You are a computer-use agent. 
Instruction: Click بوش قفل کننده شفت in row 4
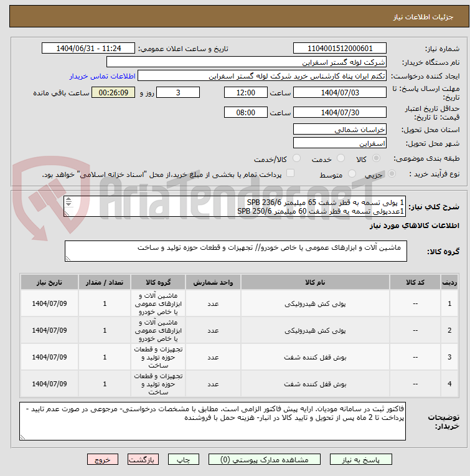coord(315,384)
